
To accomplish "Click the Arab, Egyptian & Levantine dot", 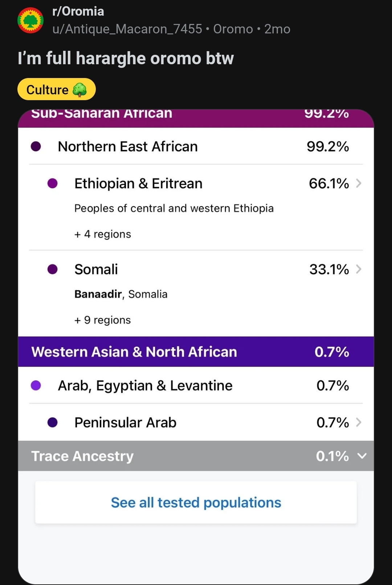I will [36, 385].
